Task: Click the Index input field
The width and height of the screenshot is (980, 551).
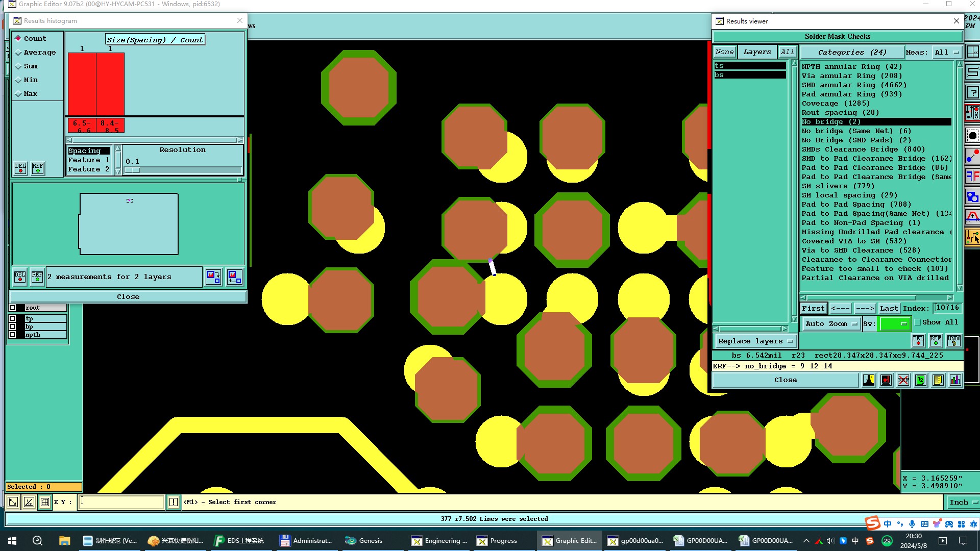Action: pyautogui.click(x=948, y=308)
